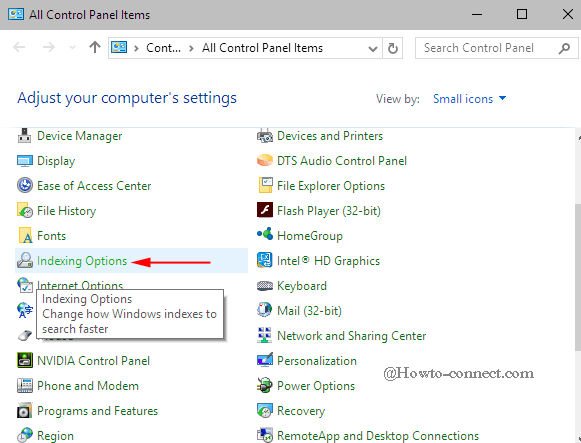Click the Region globe icon
This screenshot has height=443, width=581.
coord(24,435)
